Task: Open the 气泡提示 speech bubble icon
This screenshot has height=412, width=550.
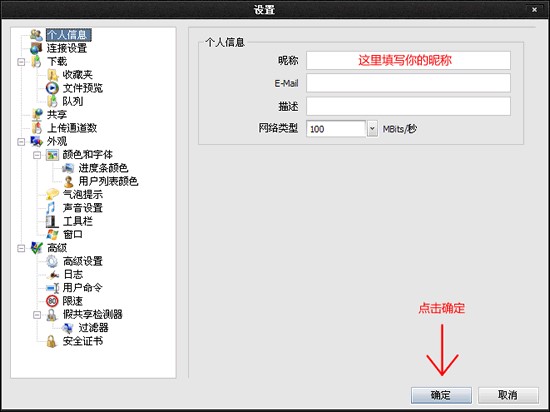Action: [x=52, y=194]
